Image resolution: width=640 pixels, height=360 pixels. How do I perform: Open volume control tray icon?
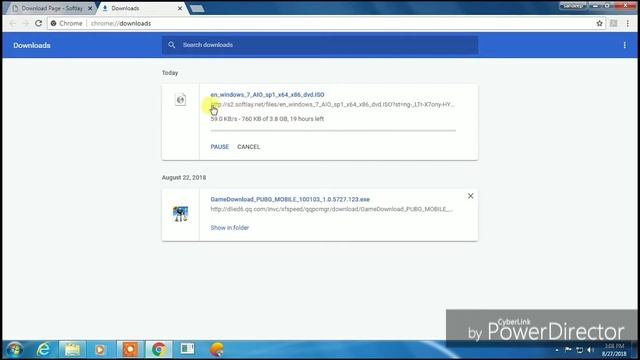pos(591,350)
